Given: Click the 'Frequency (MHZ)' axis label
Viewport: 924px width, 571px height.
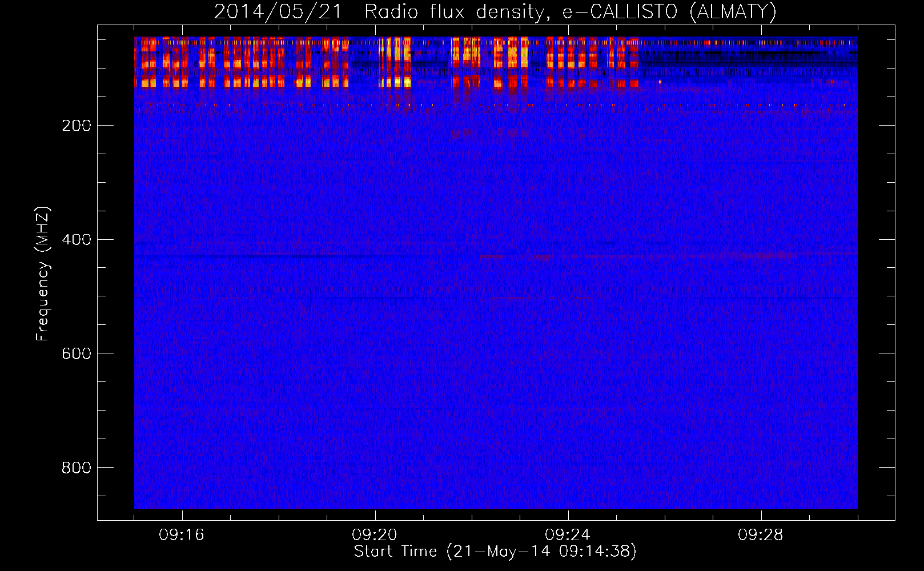Looking at the screenshot, I should click(x=43, y=274).
